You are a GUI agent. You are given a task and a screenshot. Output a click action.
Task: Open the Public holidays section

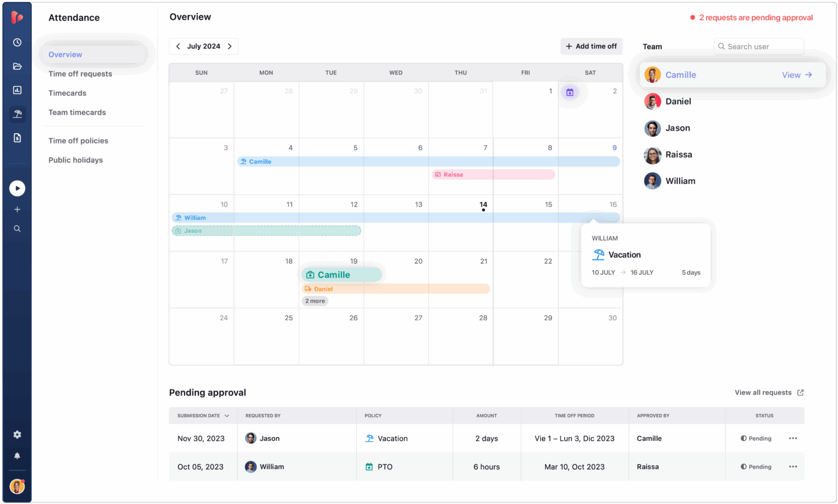(75, 160)
